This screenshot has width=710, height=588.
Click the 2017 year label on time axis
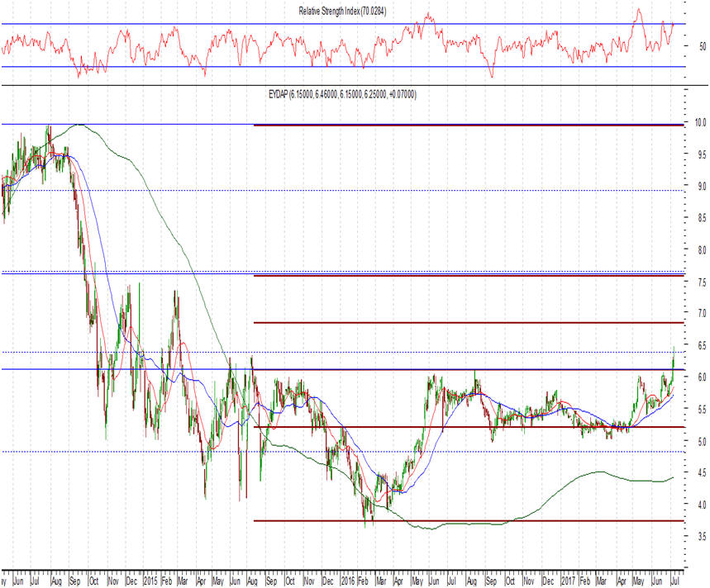(569, 581)
